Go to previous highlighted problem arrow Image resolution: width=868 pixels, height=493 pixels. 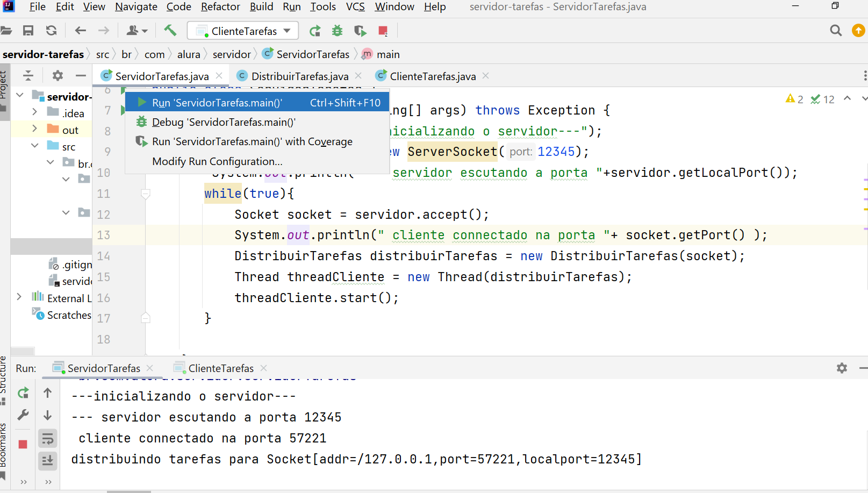point(848,99)
